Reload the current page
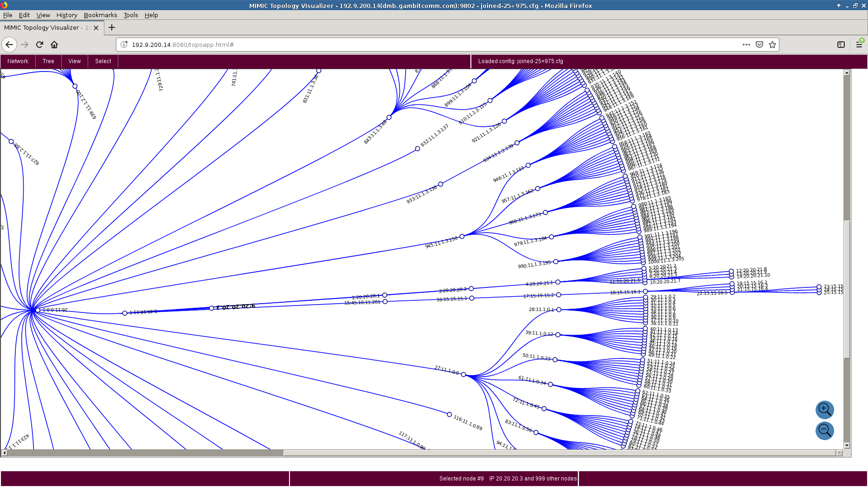 pos(39,45)
